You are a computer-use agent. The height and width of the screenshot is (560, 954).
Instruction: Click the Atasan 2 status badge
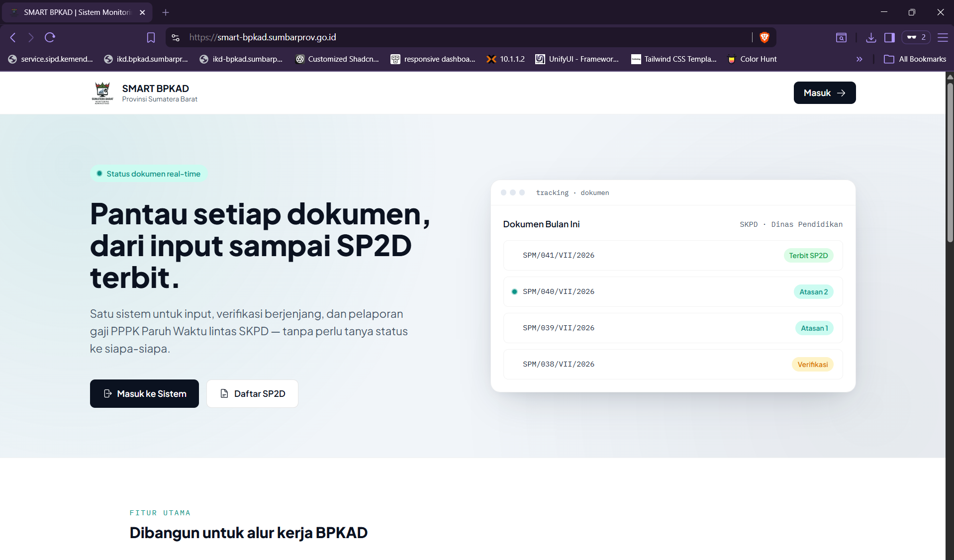[814, 292]
